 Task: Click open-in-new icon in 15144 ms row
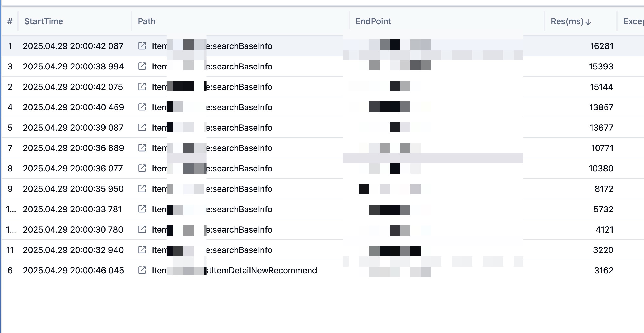(x=142, y=87)
